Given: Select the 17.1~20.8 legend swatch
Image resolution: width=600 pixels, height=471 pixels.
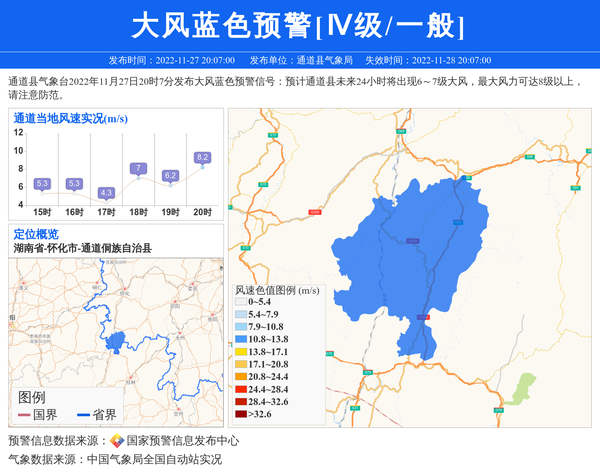Looking at the screenshot, I should (x=241, y=364).
